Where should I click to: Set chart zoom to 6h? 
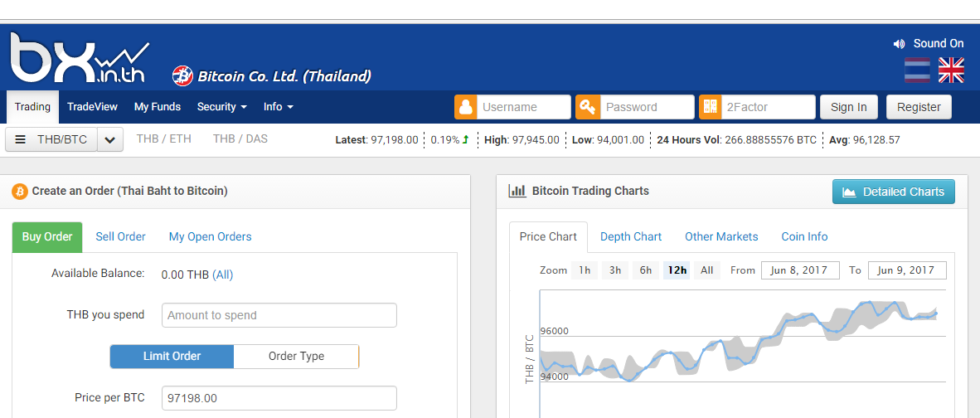[x=646, y=270]
